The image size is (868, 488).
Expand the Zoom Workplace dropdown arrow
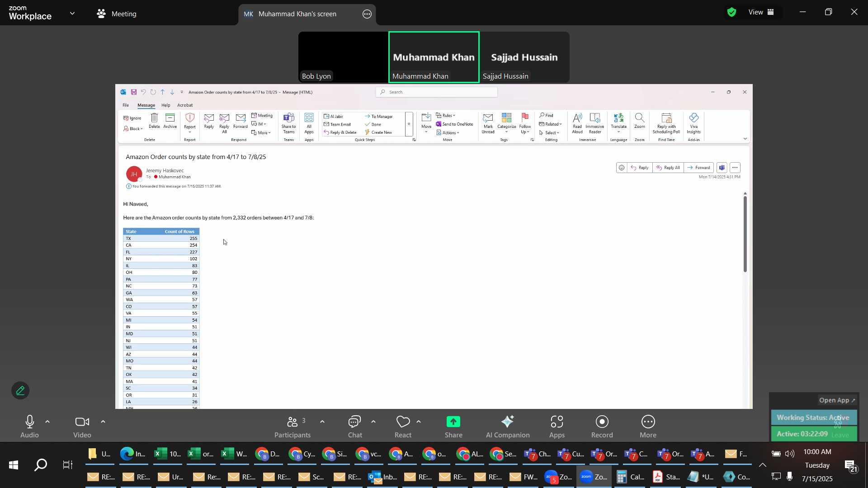click(x=72, y=14)
